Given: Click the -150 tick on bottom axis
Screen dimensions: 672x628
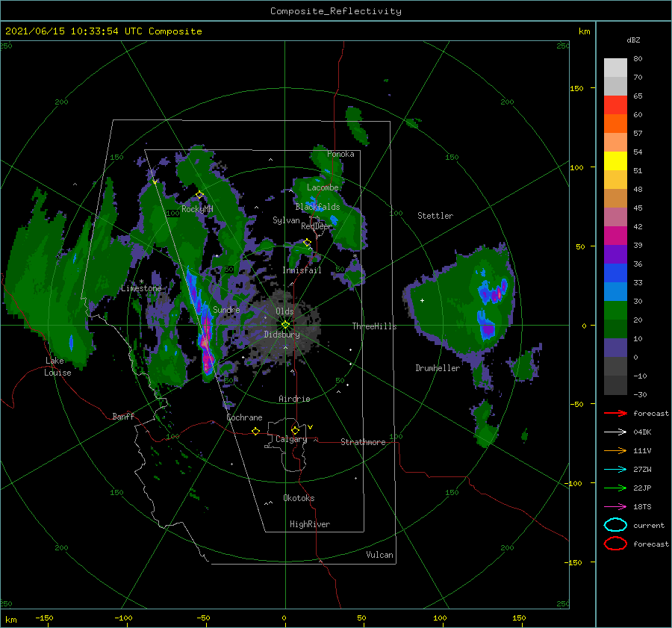Looking at the screenshot, I should tap(44, 618).
